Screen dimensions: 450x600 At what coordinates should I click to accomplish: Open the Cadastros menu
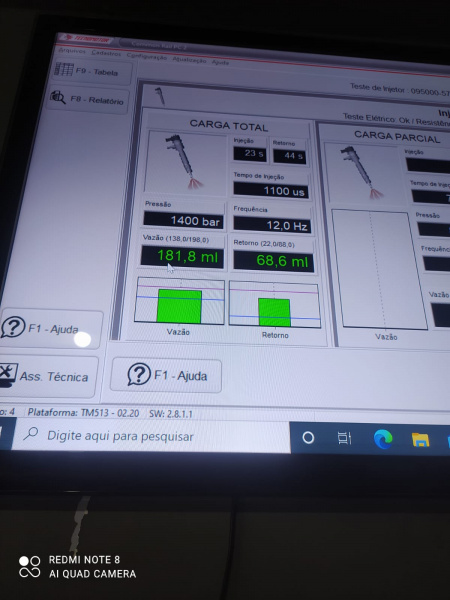[106, 54]
